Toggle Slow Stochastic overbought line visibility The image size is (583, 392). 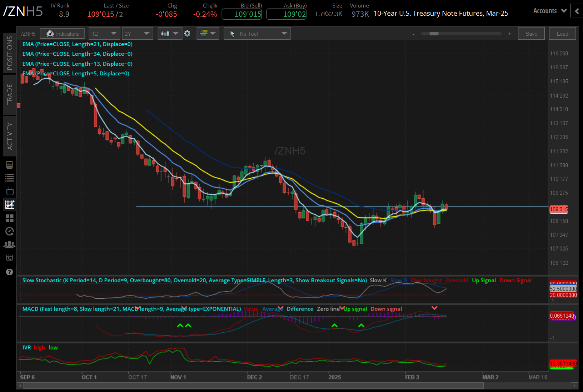point(427,280)
